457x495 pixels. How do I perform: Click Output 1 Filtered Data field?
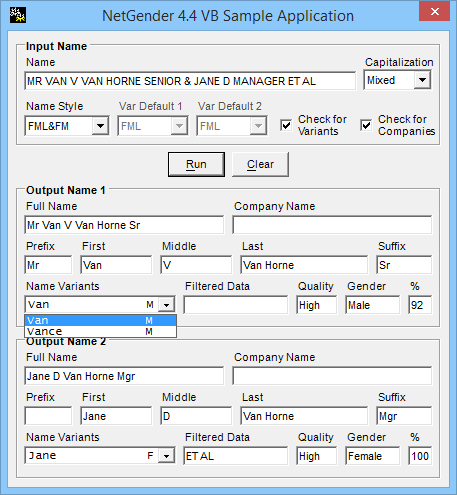tap(236, 305)
